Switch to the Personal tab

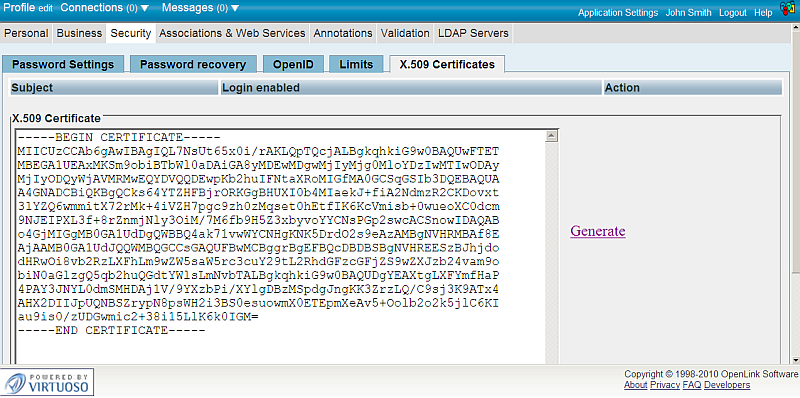26,33
